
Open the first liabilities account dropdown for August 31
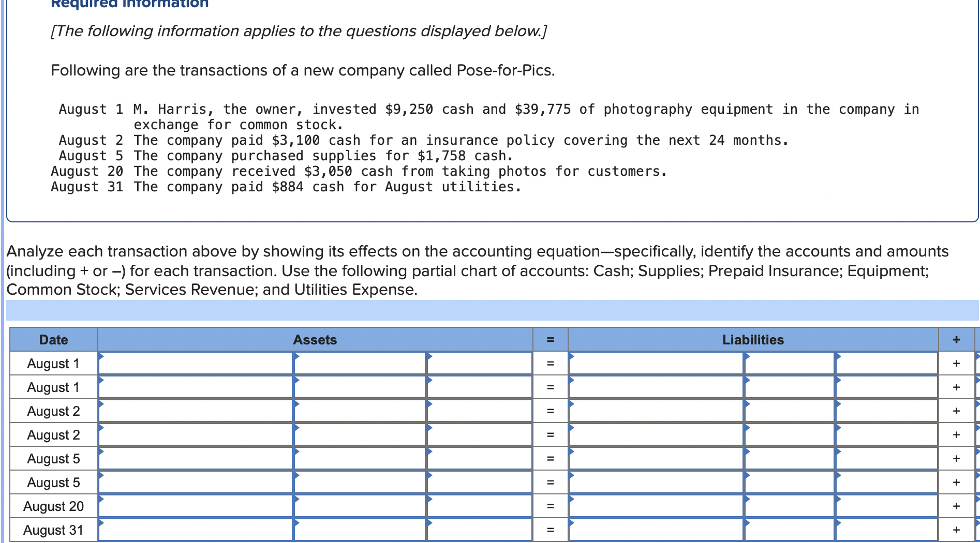coord(656,530)
